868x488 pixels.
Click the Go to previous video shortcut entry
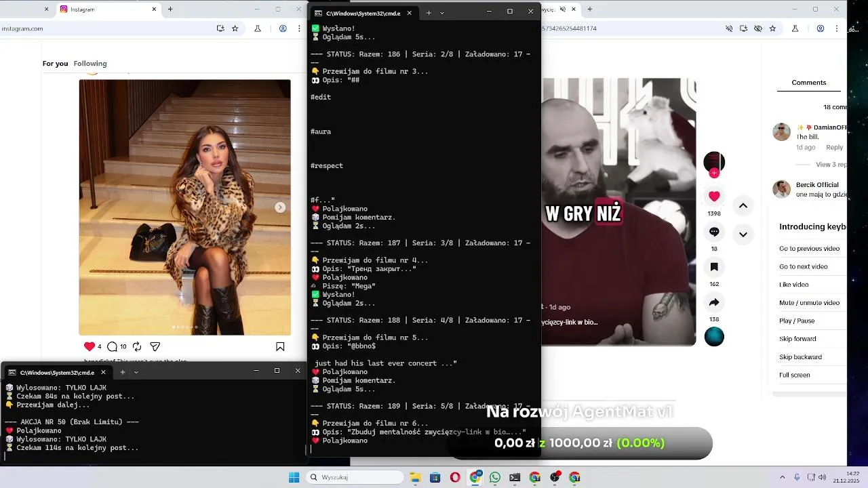tap(810, 249)
